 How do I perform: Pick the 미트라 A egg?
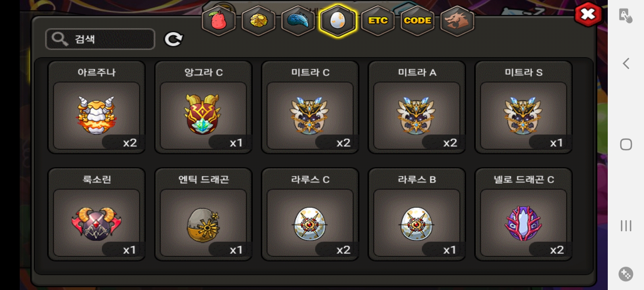(x=417, y=107)
